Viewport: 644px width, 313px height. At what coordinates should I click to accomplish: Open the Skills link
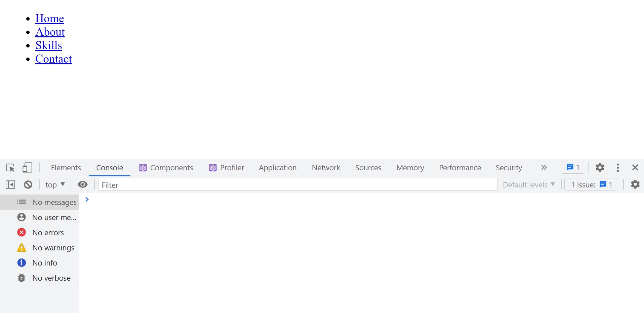pos(49,45)
